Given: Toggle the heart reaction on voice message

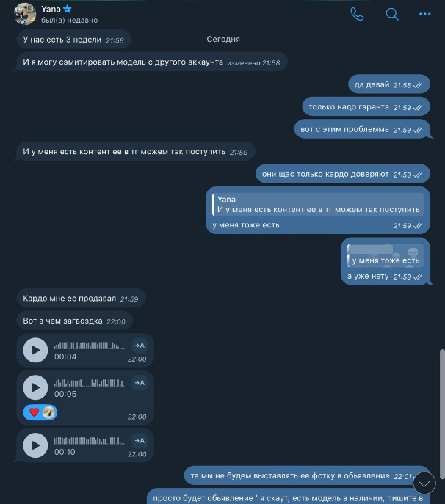Looking at the screenshot, I should [40, 412].
